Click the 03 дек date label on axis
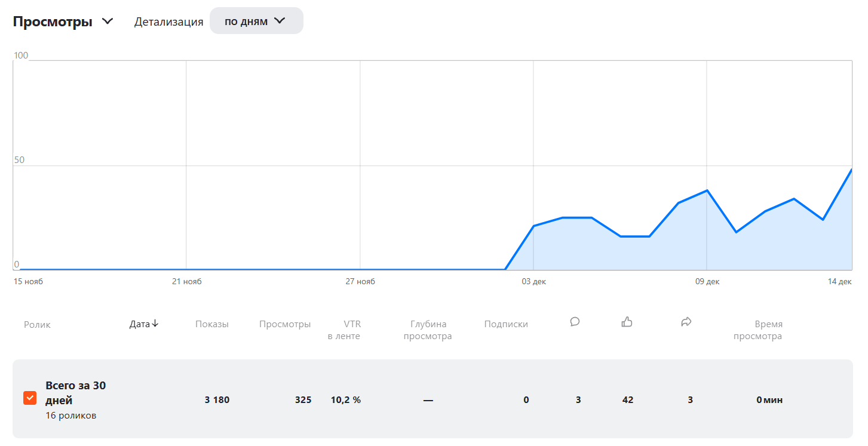 click(533, 282)
